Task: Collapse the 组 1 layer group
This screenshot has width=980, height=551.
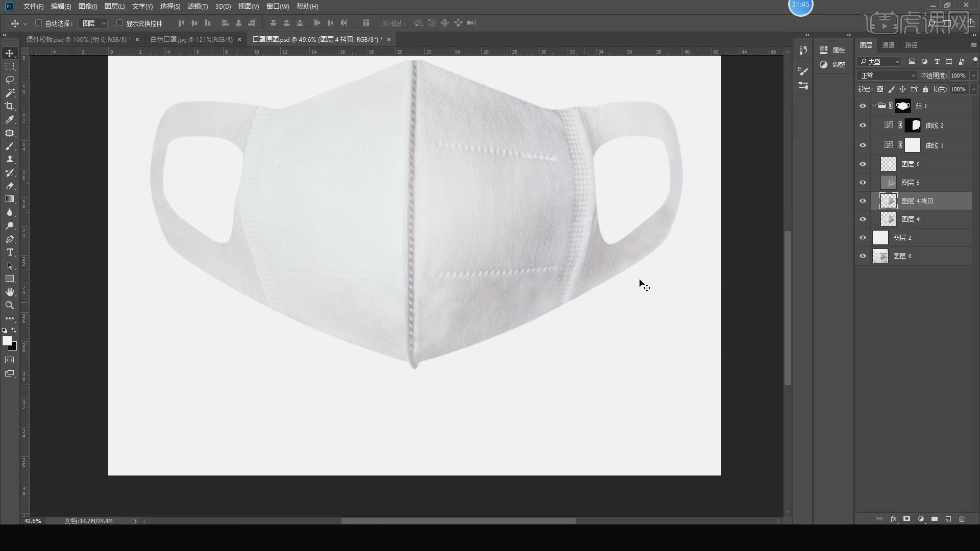Action: (x=874, y=106)
